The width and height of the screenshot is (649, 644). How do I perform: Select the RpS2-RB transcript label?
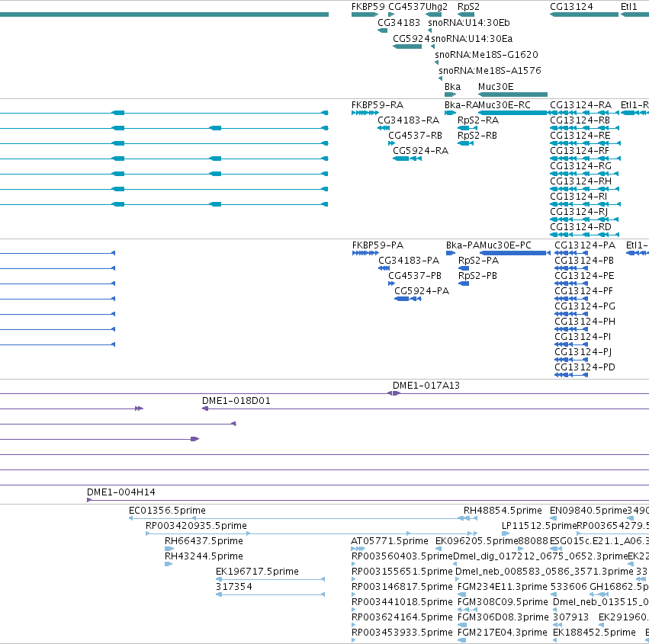477,136
